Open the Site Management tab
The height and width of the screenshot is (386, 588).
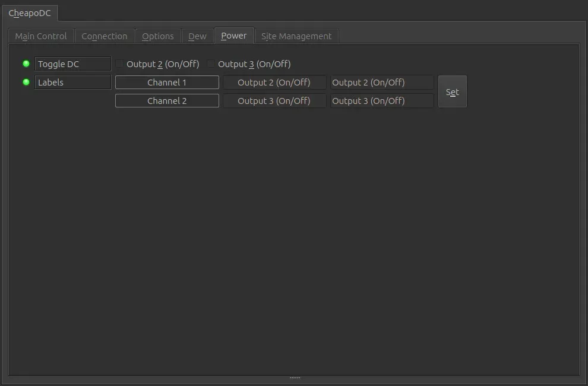(296, 36)
